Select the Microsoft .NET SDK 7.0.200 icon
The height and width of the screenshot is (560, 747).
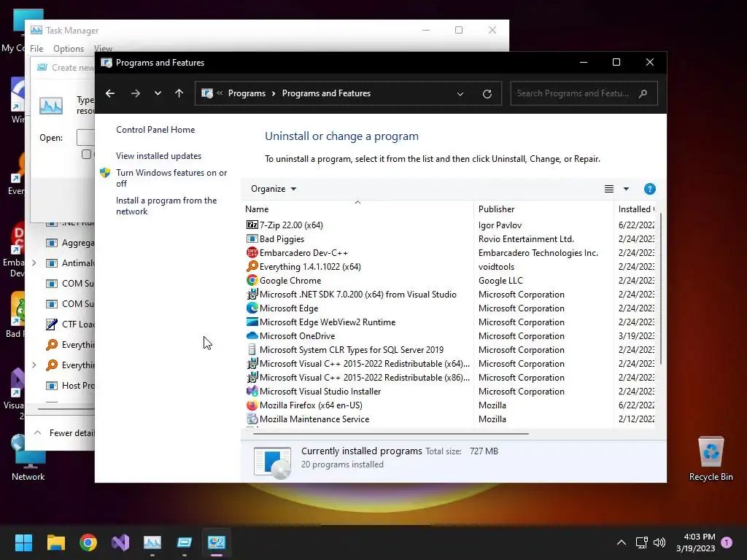(x=252, y=295)
